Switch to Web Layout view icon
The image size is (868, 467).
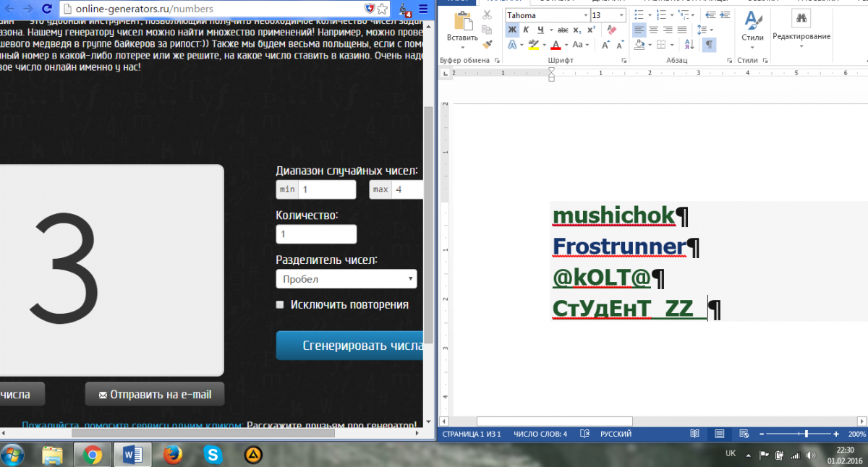click(x=744, y=434)
